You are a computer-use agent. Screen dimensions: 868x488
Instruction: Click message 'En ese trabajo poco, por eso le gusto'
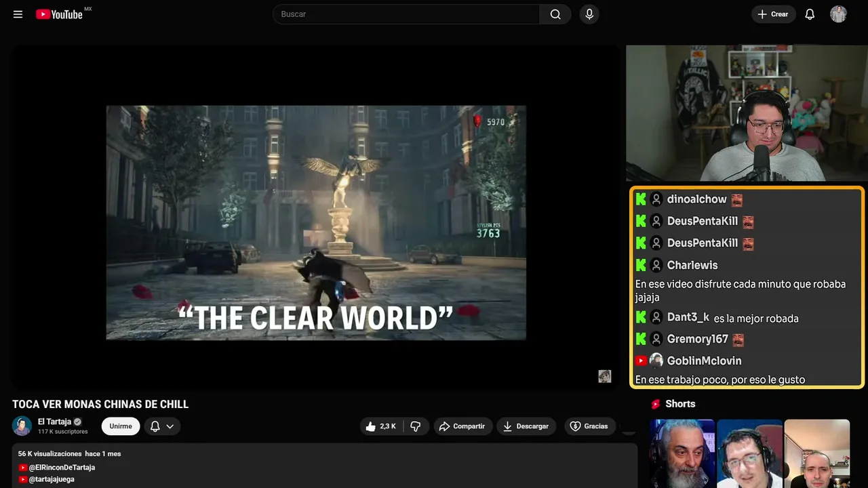pyautogui.click(x=720, y=380)
